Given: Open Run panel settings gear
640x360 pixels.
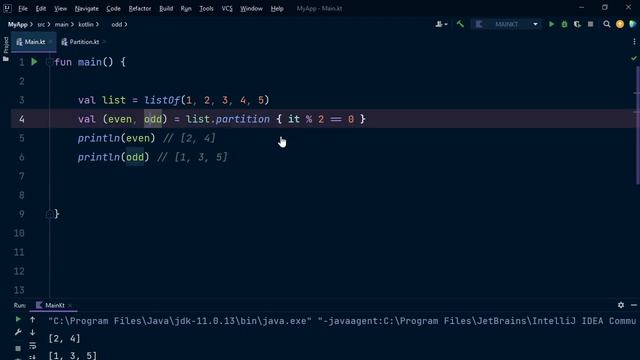Looking at the screenshot, I should [621, 305].
